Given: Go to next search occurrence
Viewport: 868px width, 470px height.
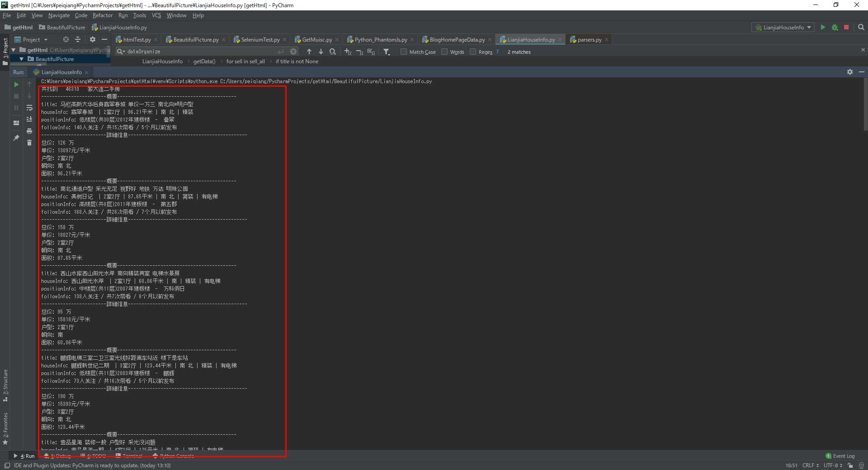Looking at the screenshot, I should tap(321, 52).
